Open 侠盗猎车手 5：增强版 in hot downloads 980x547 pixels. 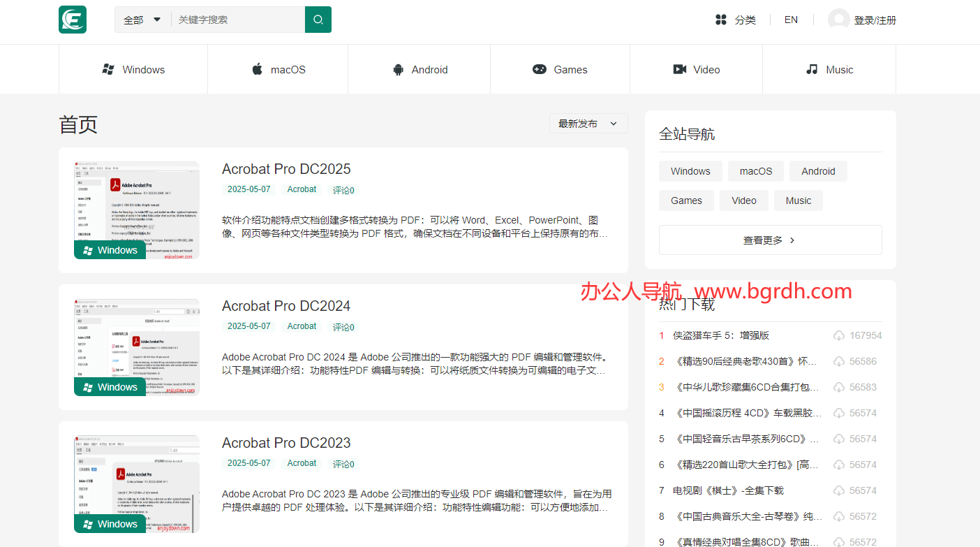tap(721, 335)
